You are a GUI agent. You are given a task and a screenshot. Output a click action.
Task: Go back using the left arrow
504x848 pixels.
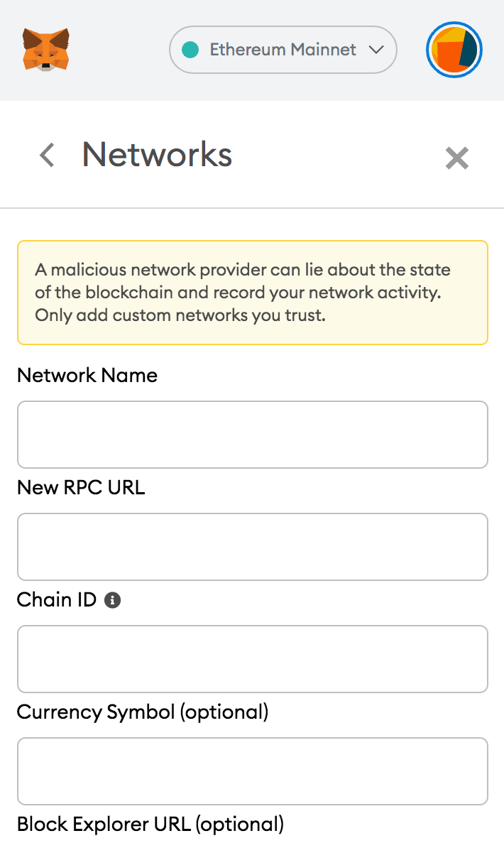[x=47, y=155]
